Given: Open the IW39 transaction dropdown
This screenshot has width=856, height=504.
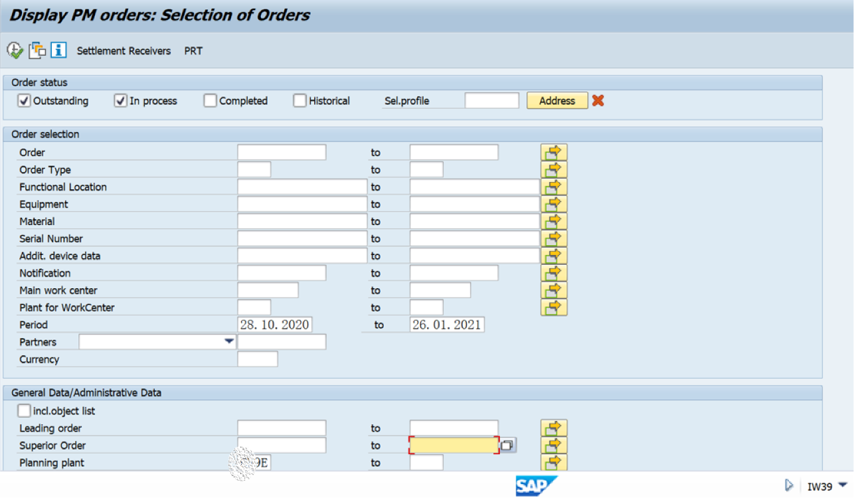Looking at the screenshot, I should pos(842,485).
